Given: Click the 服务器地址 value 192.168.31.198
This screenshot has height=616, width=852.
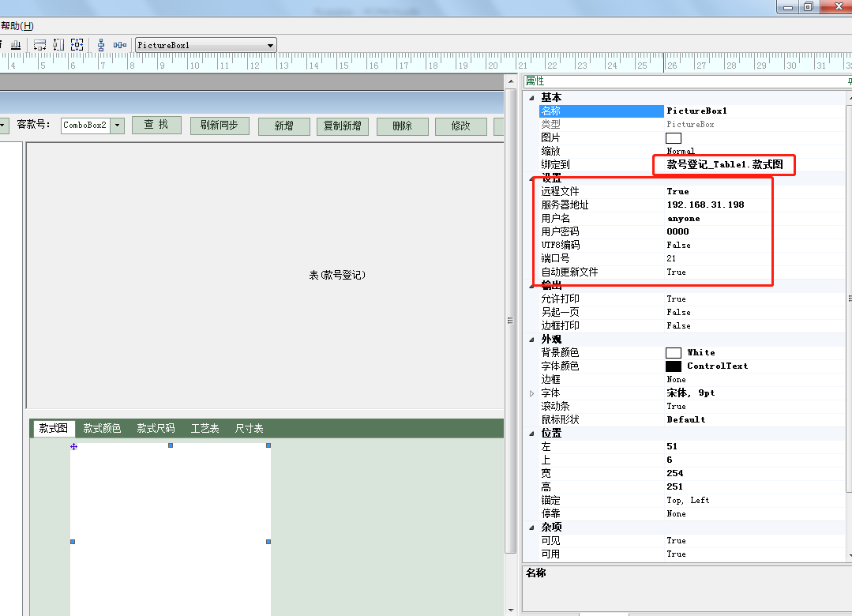Looking at the screenshot, I should (x=705, y=205).
